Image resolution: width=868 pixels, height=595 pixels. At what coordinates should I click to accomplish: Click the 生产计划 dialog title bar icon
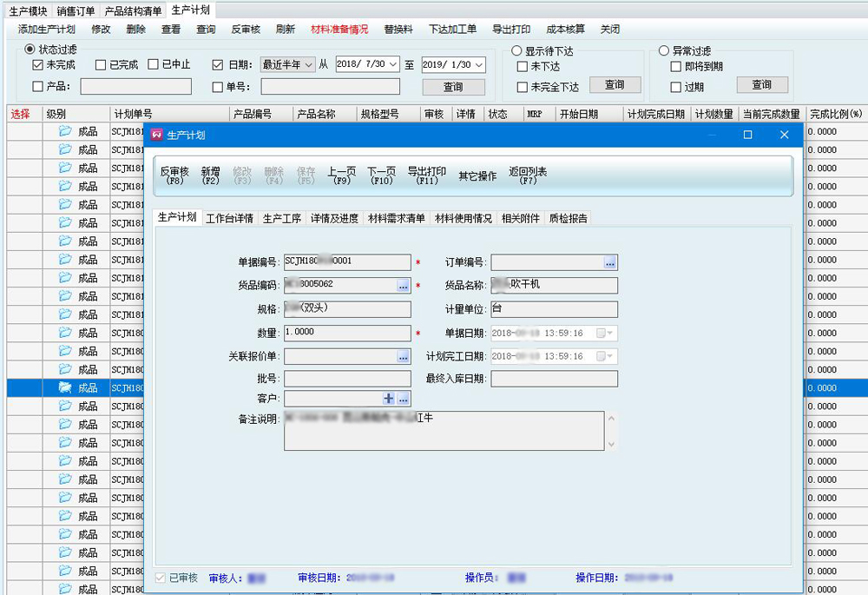tap(157, 135)
